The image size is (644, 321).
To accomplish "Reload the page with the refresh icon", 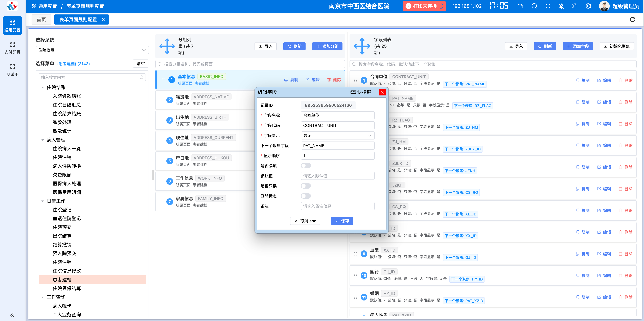I will [x=633, y=19].
